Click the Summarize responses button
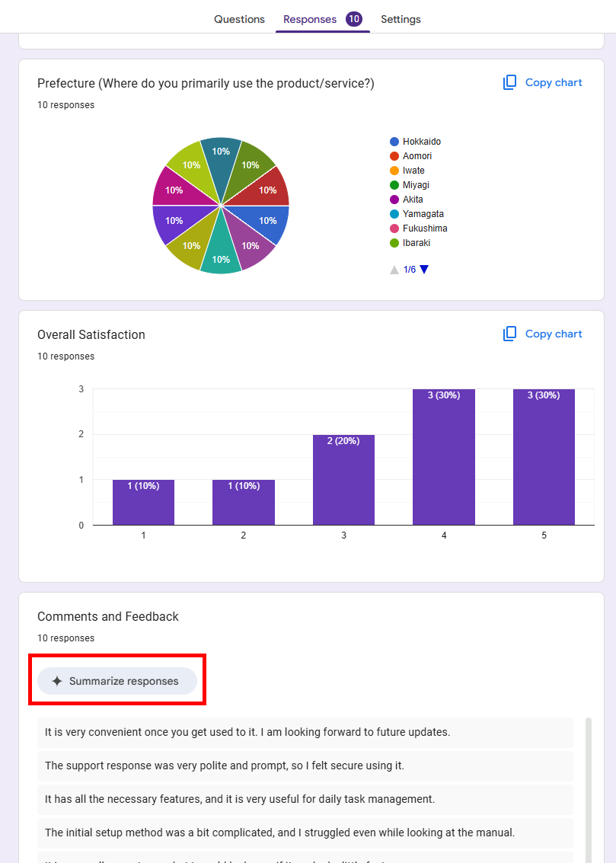The image size is (616, 863). tap(117, 682)
